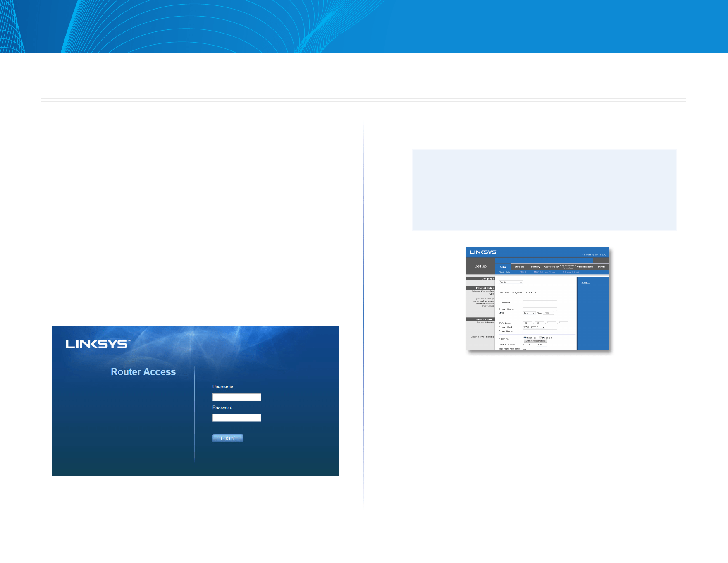
Task: Expand the English language dropdown
Action: pyautogui.click(x=511, y=282)
